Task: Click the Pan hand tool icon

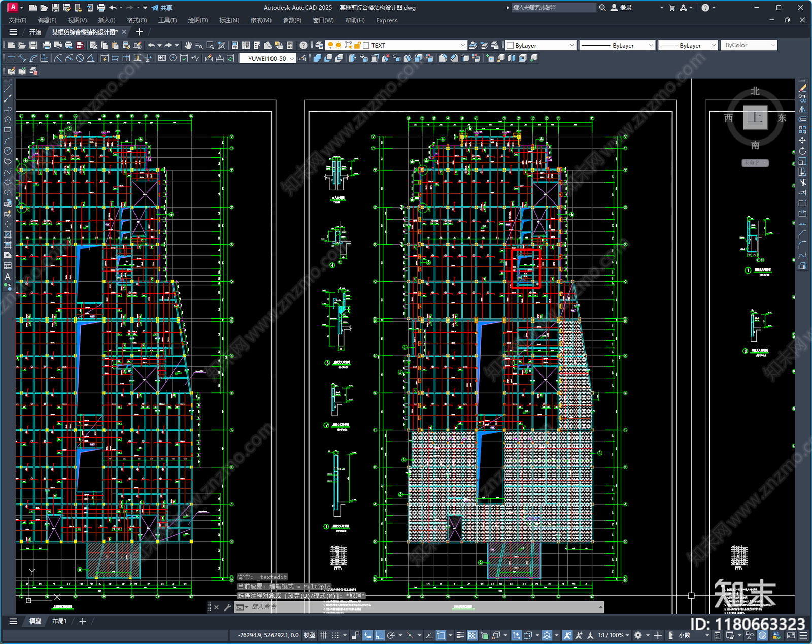Action: [x=188, y=45]
